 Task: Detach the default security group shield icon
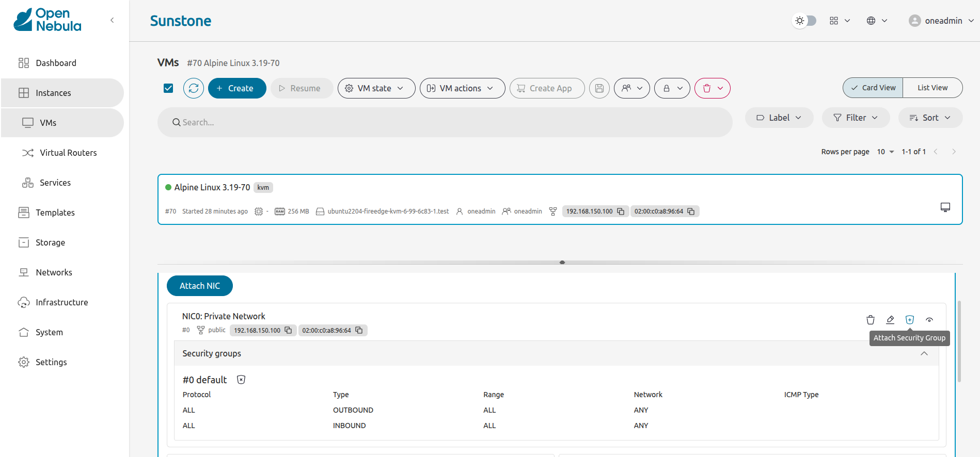(x=241, y=380)
